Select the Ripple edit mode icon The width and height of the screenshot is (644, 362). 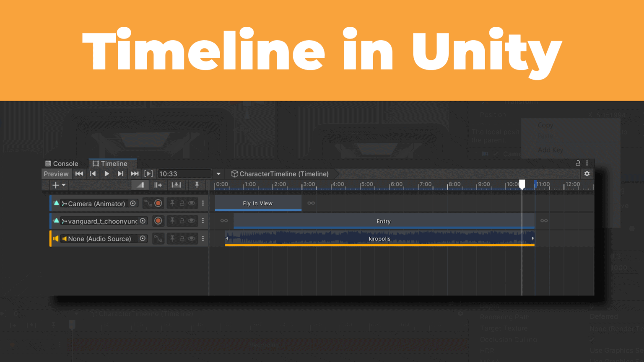click(158, 185)
